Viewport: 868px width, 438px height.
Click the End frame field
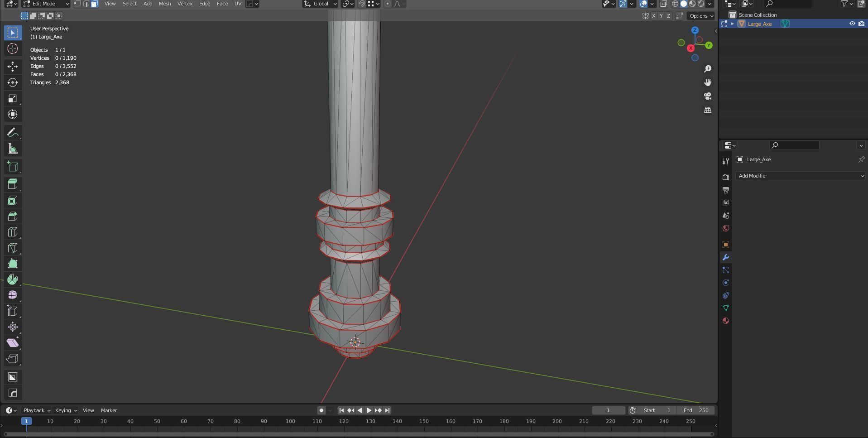696,410
